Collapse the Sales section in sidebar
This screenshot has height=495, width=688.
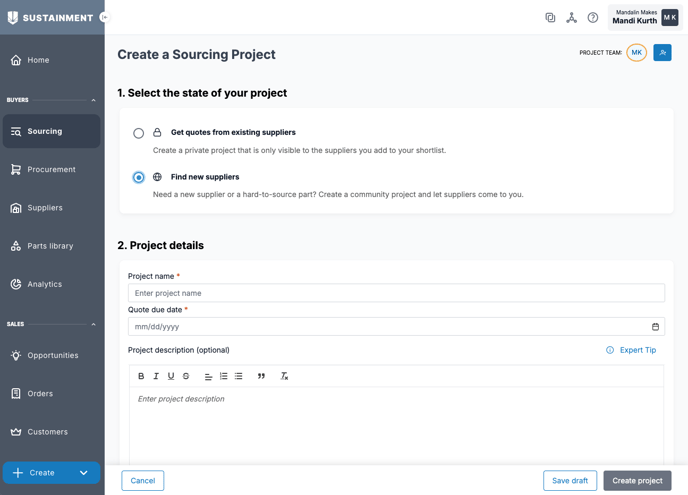(94, 324)
